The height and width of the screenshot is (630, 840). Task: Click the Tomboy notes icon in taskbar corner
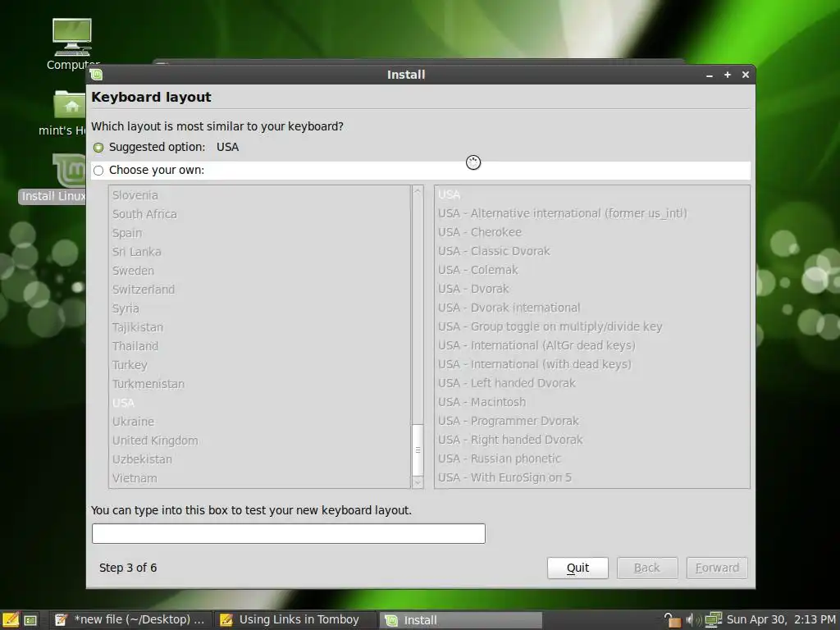10,620
